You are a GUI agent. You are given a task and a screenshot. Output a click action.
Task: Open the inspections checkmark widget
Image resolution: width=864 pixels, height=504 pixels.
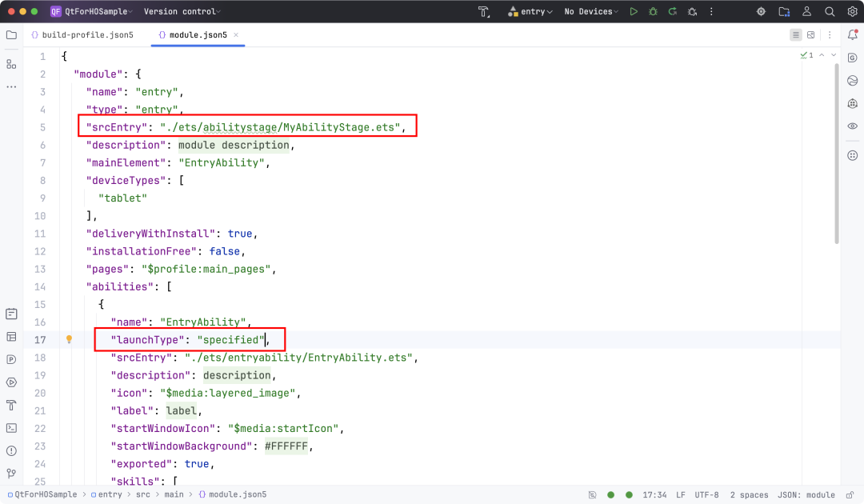(806, 55)
